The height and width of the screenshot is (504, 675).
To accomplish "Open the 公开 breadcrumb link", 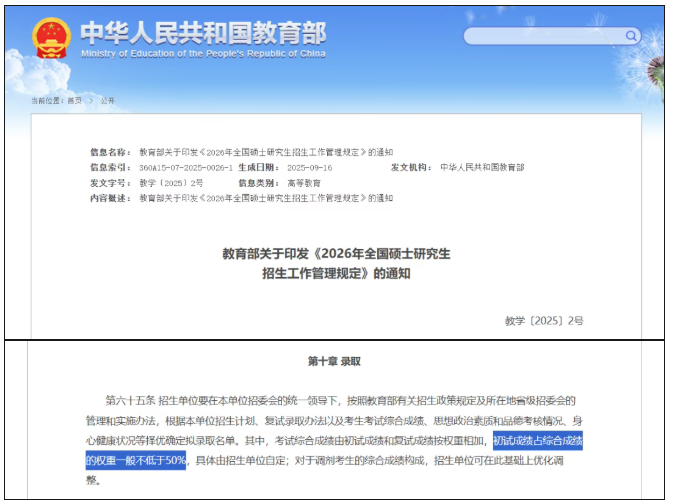I will [x=107, y=101].
